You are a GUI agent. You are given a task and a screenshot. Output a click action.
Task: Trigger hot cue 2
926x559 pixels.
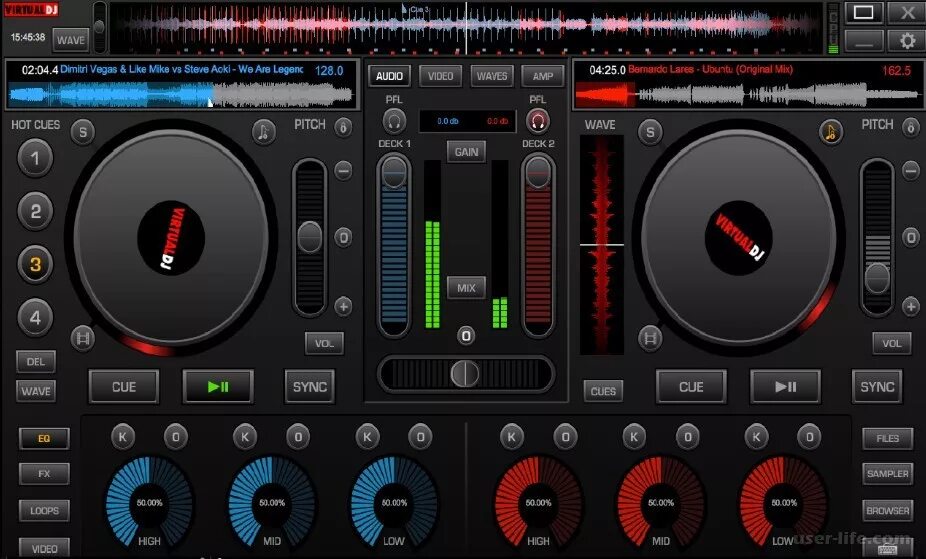(x=35, y=211)
